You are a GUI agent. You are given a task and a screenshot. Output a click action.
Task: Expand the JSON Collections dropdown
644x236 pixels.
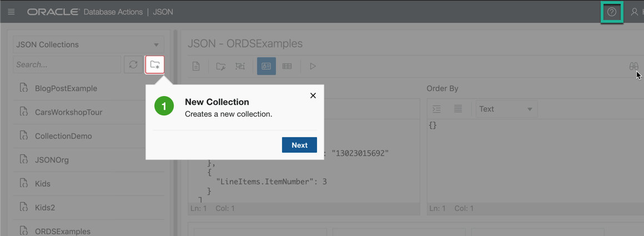pyautogui.click(x=89, y=44)
